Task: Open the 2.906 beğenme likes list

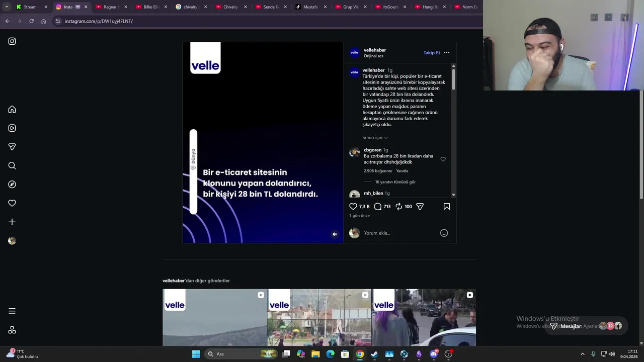Action: pos(378,171)
